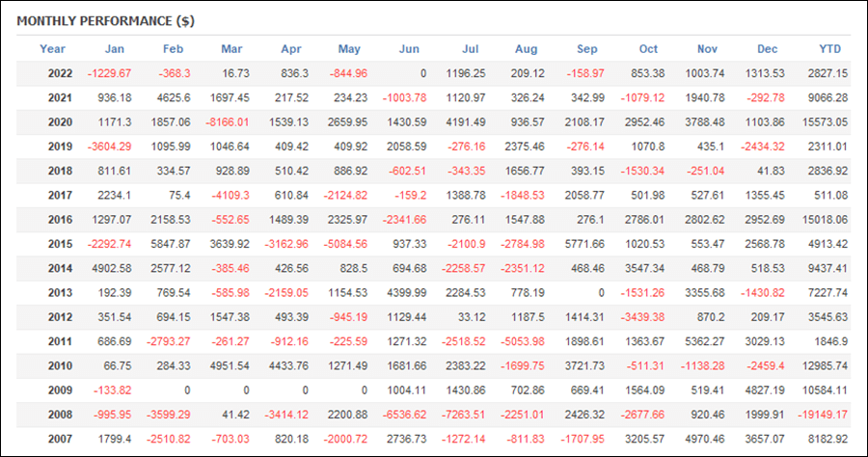Select the Aug column header

coord(526,48)
